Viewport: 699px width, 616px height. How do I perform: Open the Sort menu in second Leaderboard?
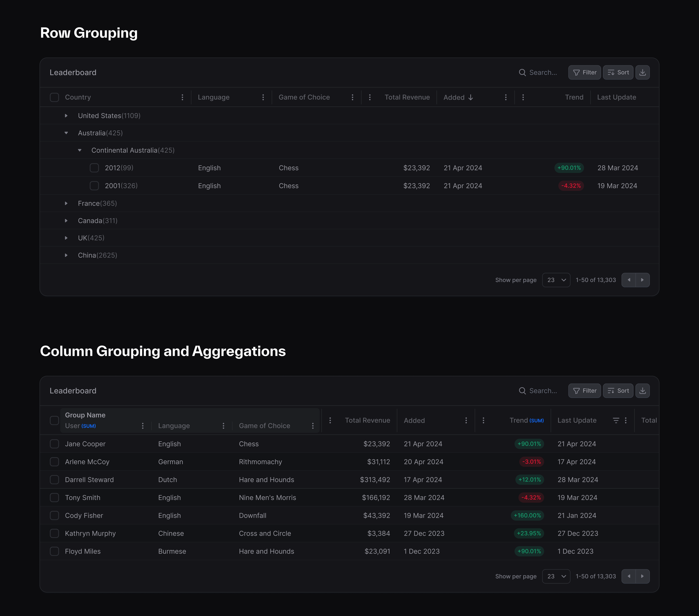point(618,390)
